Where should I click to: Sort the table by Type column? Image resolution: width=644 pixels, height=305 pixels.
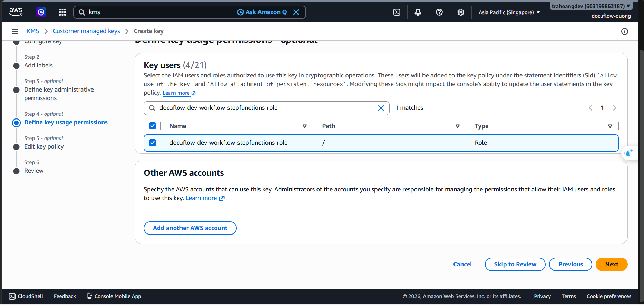(x=610, y=126)
